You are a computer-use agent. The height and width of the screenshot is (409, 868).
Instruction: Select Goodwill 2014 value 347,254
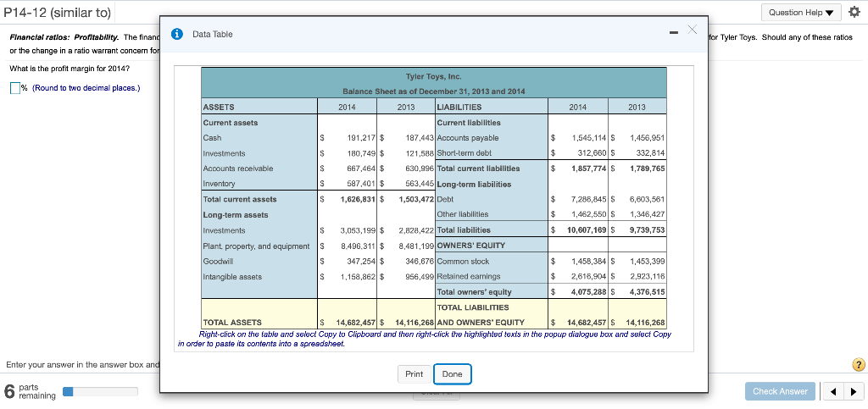(x=359, y=261)
